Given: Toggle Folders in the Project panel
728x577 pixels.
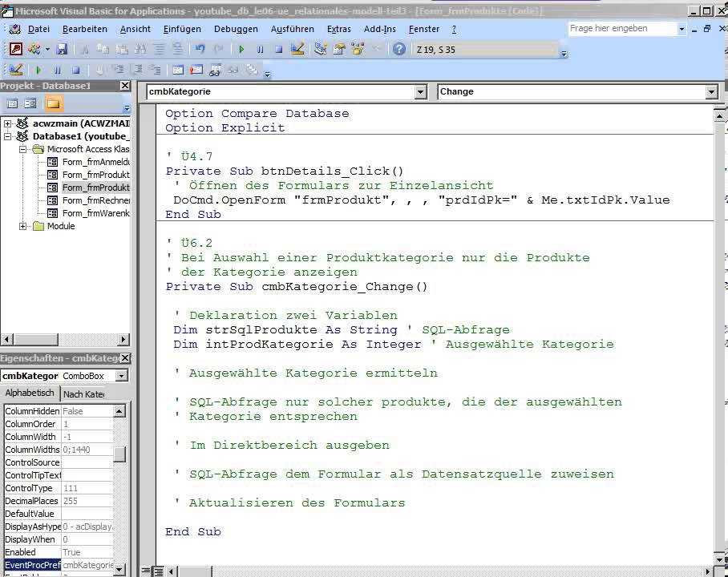Looking at the screenshot, I should point(53,103).
